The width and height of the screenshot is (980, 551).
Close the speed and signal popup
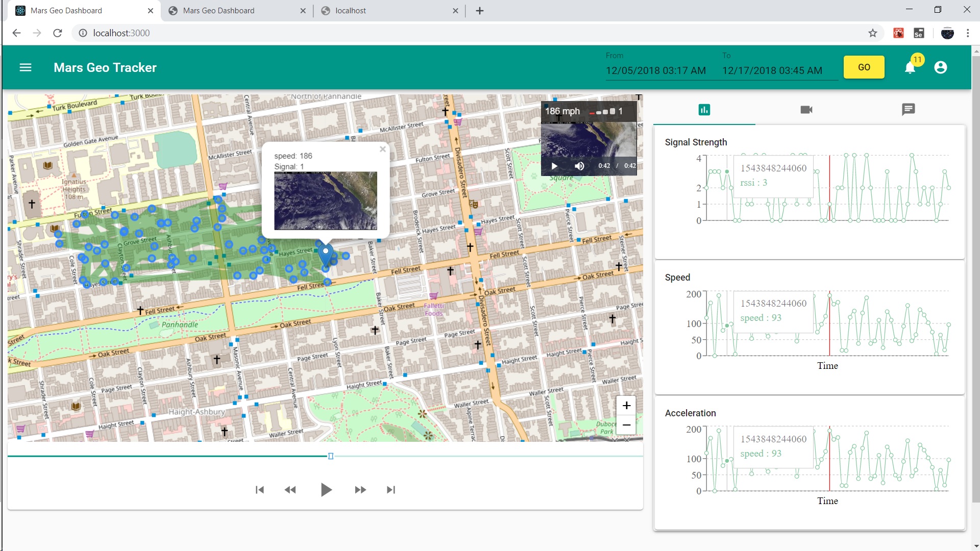383,149
